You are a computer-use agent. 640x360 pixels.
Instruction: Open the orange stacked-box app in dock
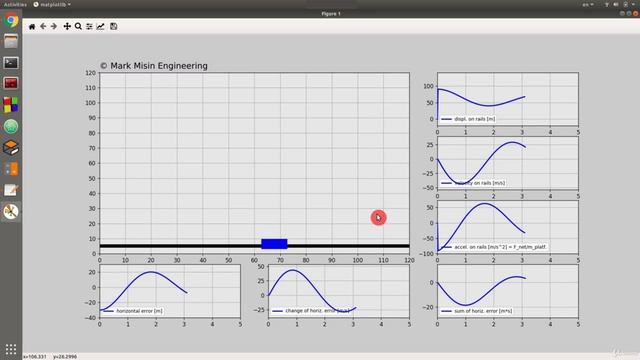click(x=11, y=147)
